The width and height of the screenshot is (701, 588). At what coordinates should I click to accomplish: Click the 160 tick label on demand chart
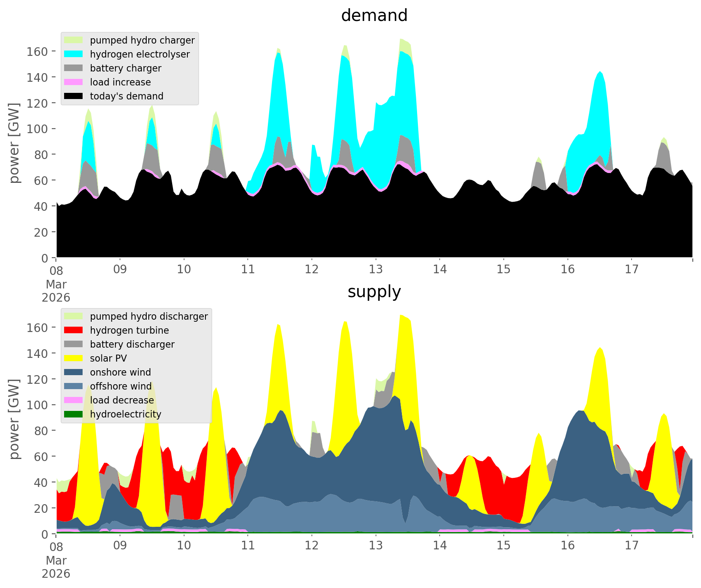(37, 51)
